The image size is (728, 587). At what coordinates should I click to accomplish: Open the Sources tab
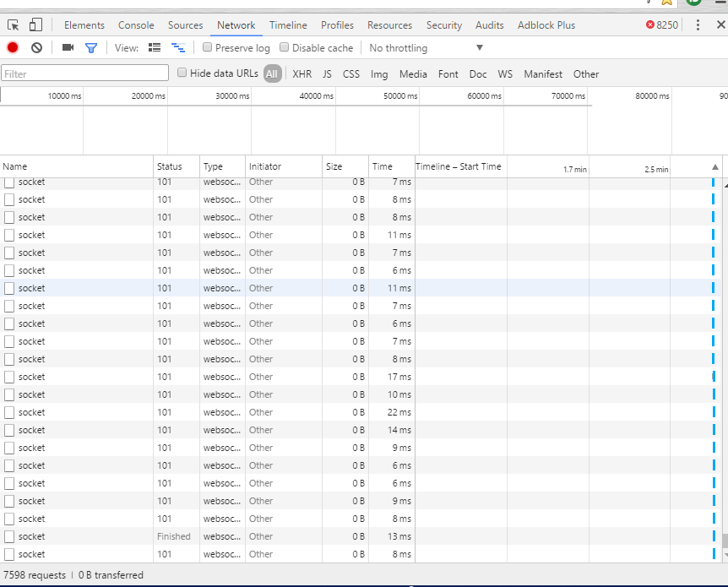pyautogui.click(x=185, y=25)
